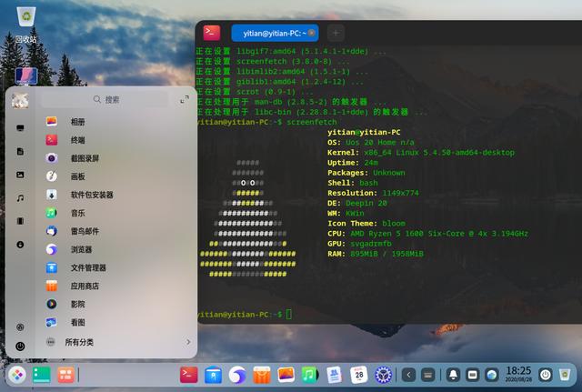The image size is (582, 392).
Task: Open notifications bell in dock
Action: 453,375
